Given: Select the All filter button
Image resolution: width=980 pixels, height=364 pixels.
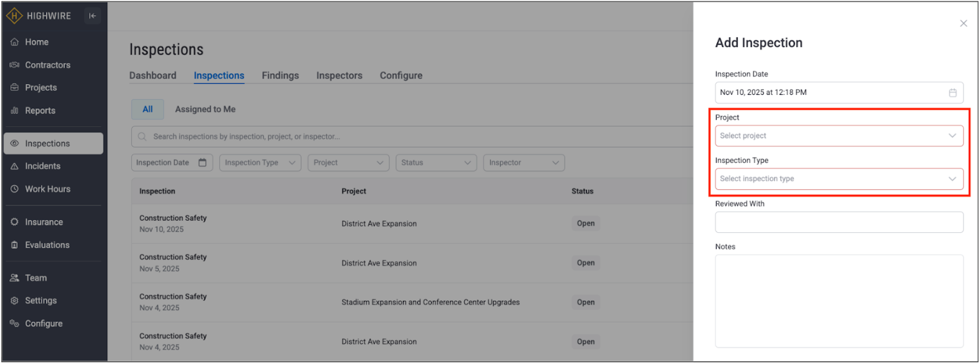Looking at the screenshot, I should (x=148, y=110).
